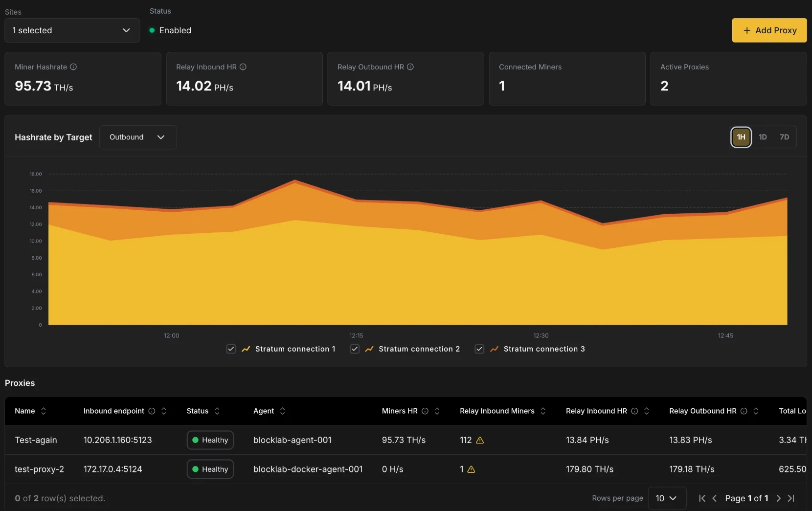The height and width of the screenshot is (511, 812).
Task: Show Relay Inbound HR column info icon
Action: click(634, 411)
